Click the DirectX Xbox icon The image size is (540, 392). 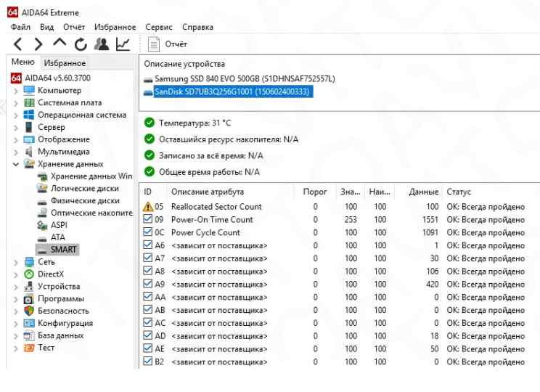click(x=29, y=274)
